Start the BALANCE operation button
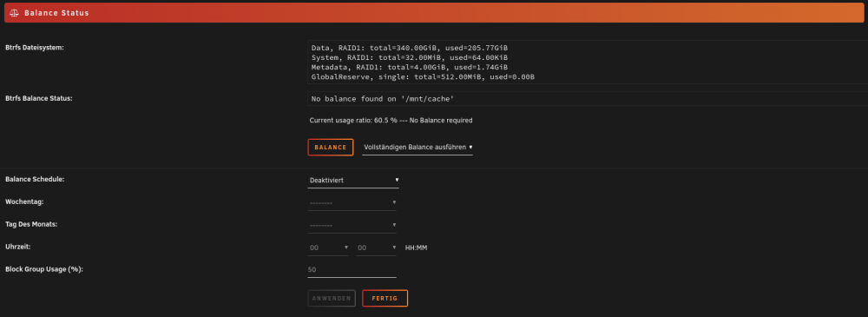The width and height of the screenshot is (868, 317). coord(331,148)
